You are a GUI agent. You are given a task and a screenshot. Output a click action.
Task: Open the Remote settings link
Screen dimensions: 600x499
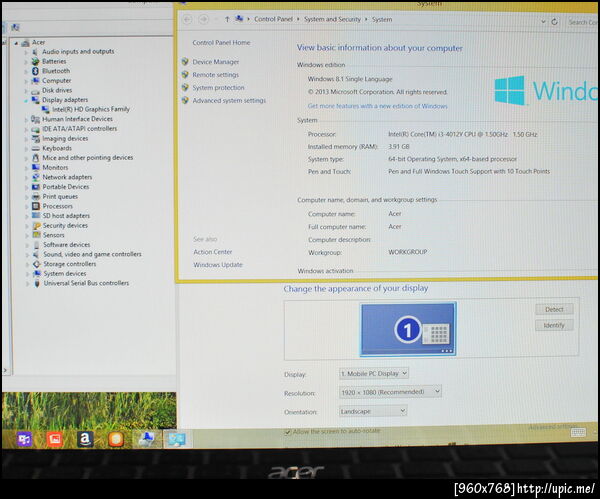[215, 75]
